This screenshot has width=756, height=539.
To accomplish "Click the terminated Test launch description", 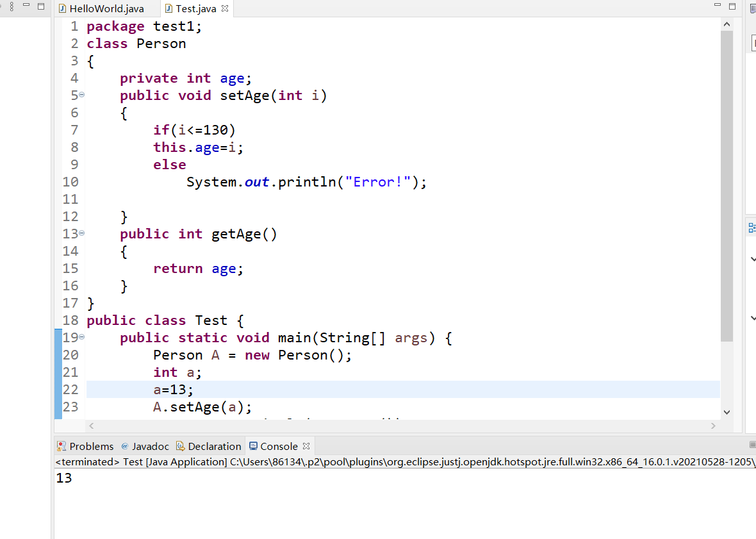I will pyautogui.click(x=406, y=462).
